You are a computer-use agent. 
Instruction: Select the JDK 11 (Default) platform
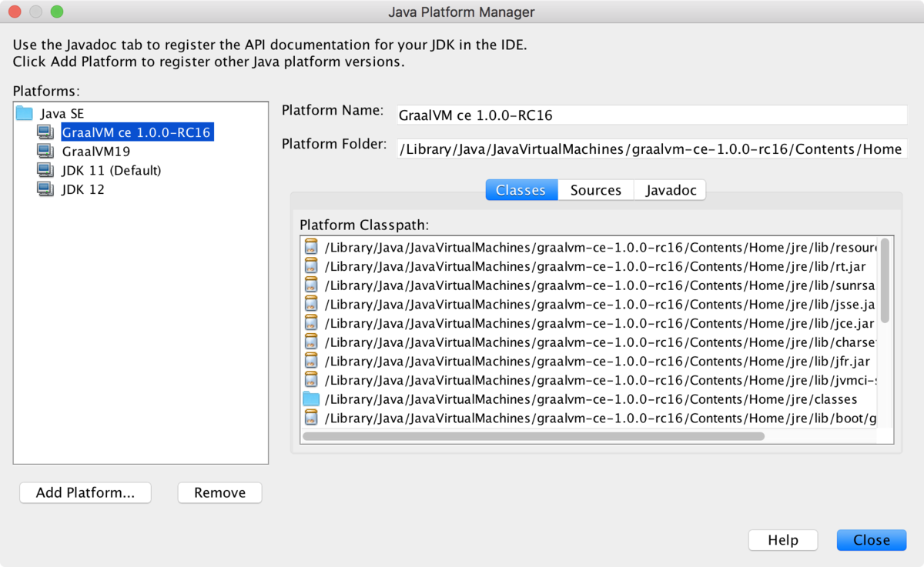point(112,170)
